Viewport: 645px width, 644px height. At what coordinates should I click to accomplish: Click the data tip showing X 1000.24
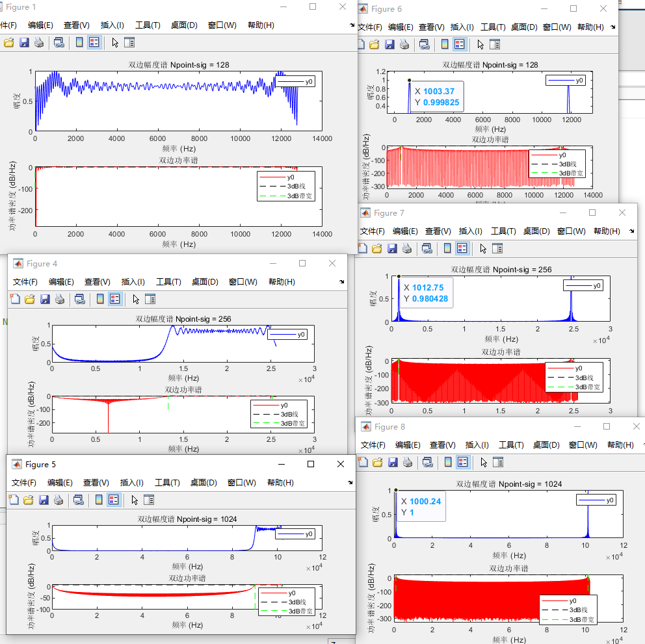pos(421,507)
